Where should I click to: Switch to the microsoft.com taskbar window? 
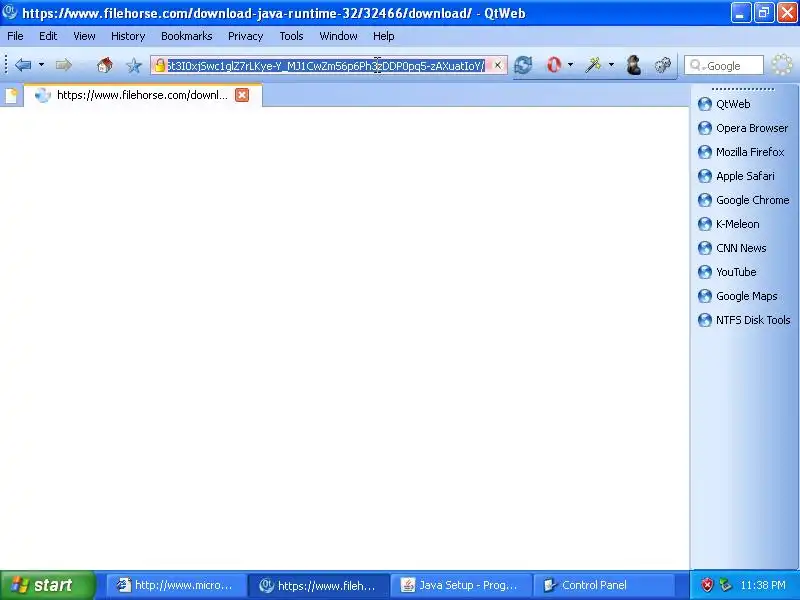click(x=176, y=585)
